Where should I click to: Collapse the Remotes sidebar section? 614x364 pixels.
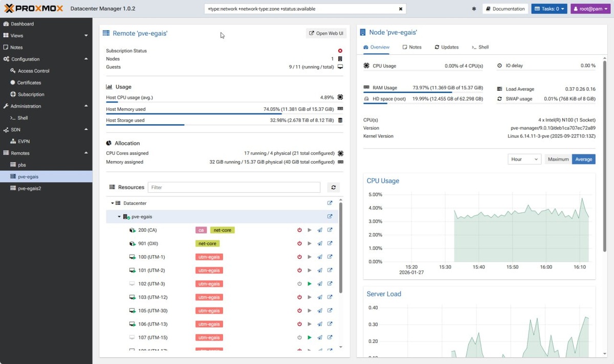[86, 153]
